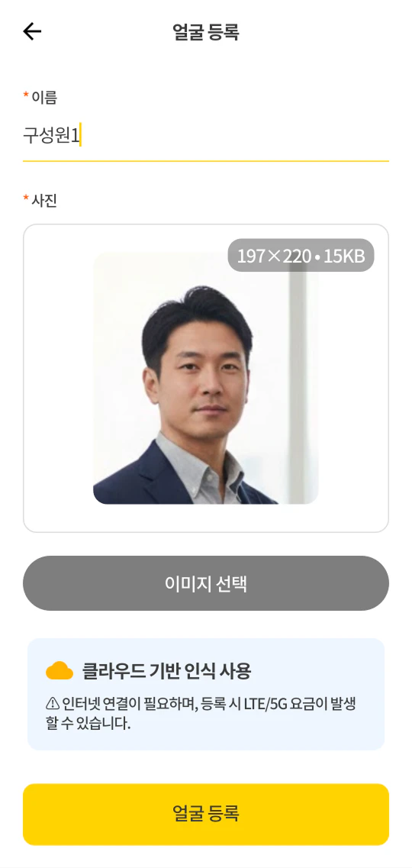The height and width of the screenshot is (868, 412).
Task: Submit with the yellow 얼굴 등록 button
Action: [206, 815]
